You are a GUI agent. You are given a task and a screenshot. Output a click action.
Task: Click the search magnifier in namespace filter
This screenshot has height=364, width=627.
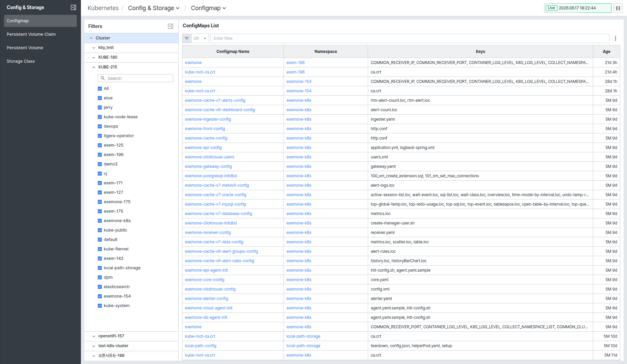(x=103, y=78)
